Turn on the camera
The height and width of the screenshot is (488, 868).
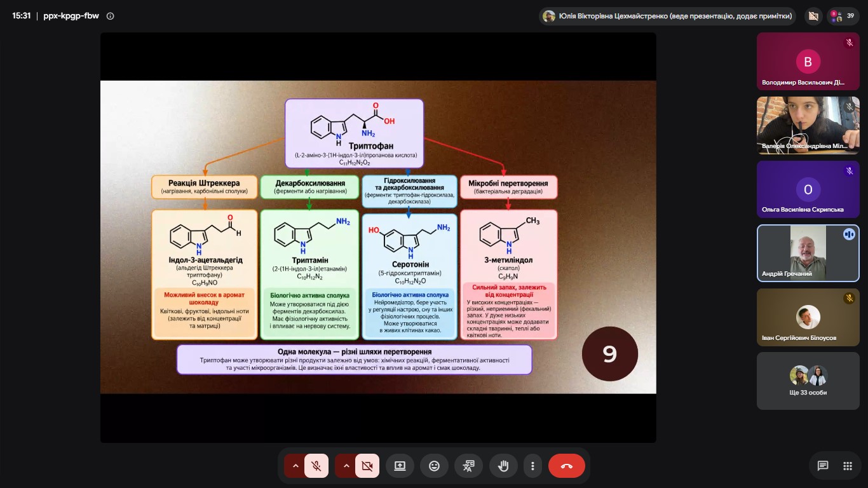click(x=367, y=466)
